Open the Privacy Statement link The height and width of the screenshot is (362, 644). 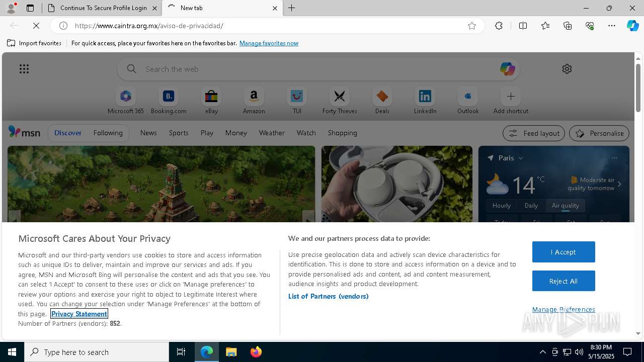(79, 314)
